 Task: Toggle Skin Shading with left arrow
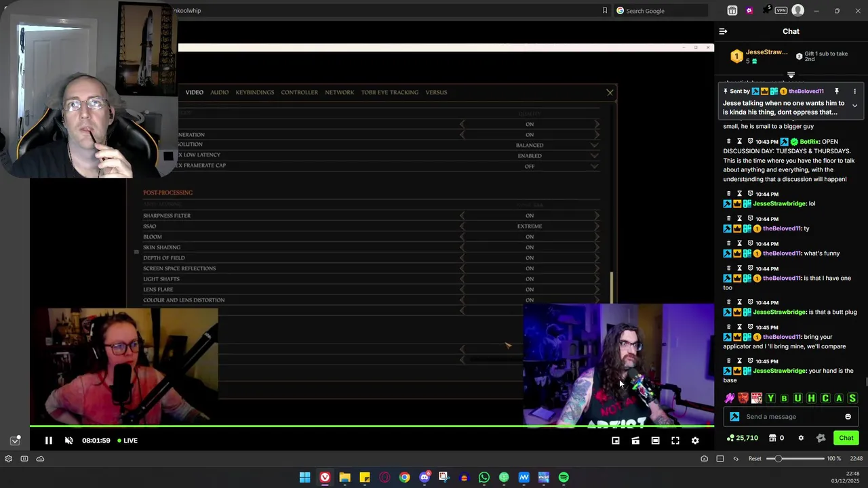point(462,247)
